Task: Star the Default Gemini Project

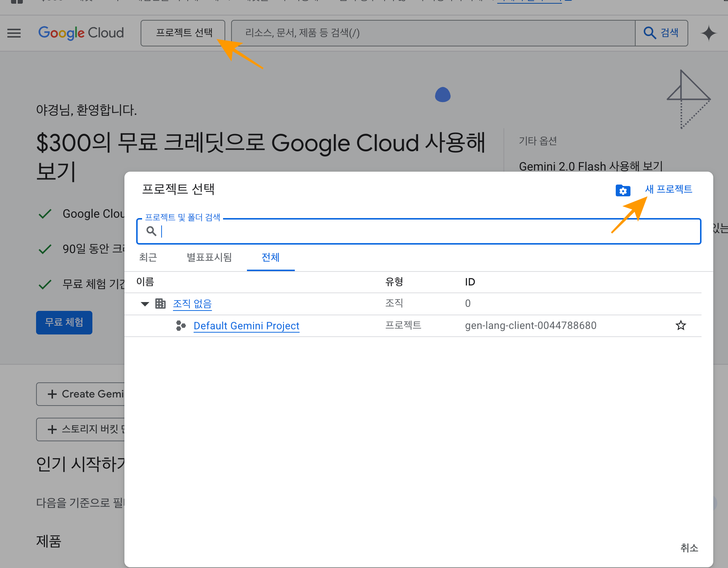Action: 681,326
